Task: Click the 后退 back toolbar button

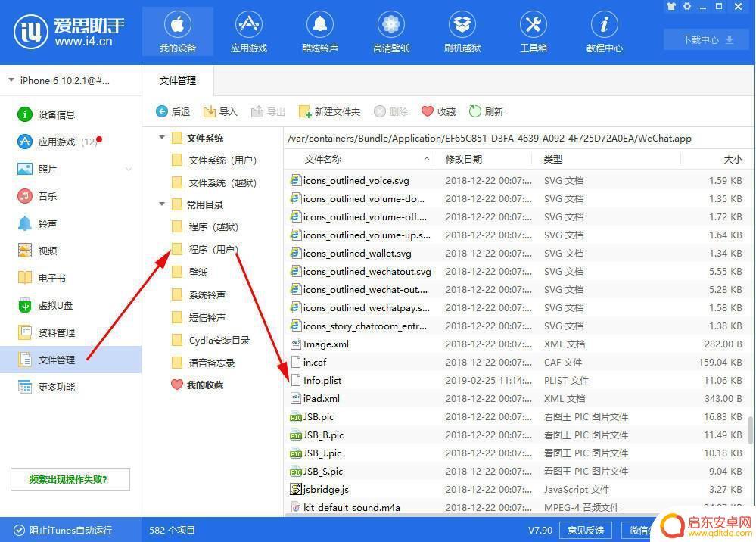Action: click(x=173, y=112)
